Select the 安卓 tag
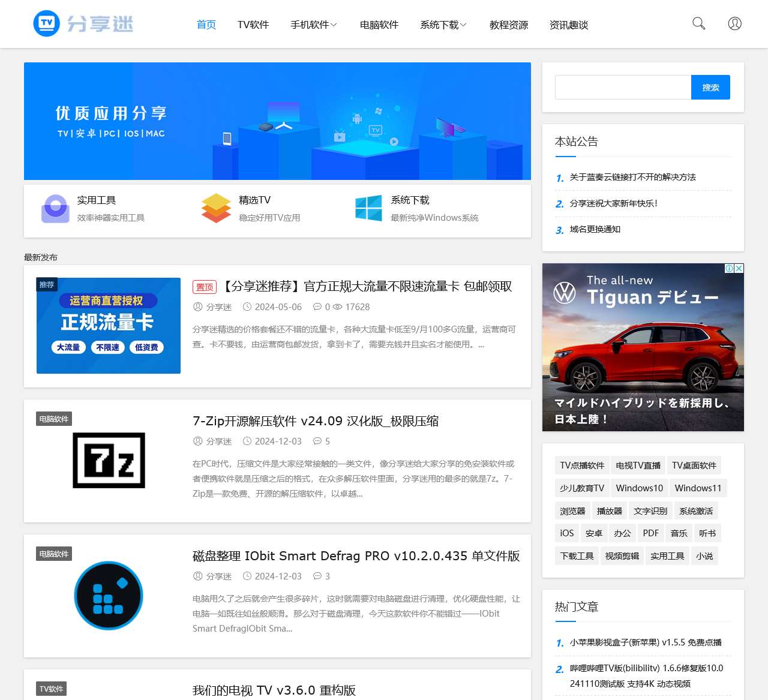768x700 pixels. pos(593,533)
